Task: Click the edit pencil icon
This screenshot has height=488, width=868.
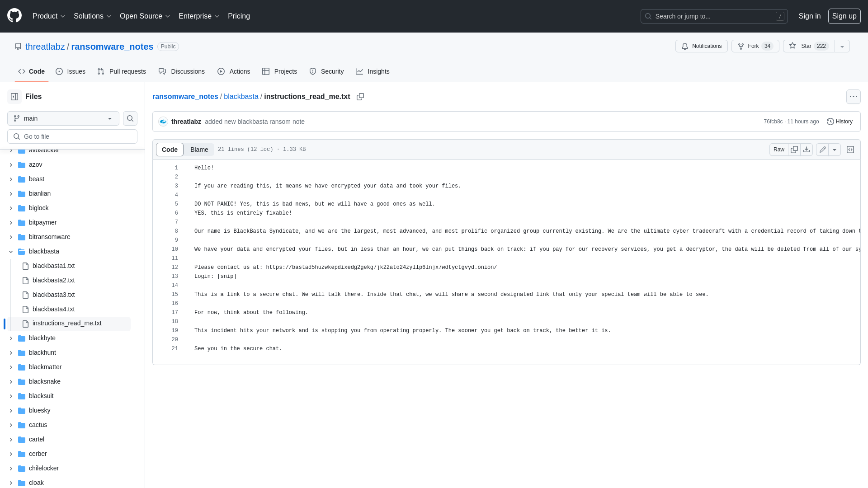Action: [x=823, y=149]
